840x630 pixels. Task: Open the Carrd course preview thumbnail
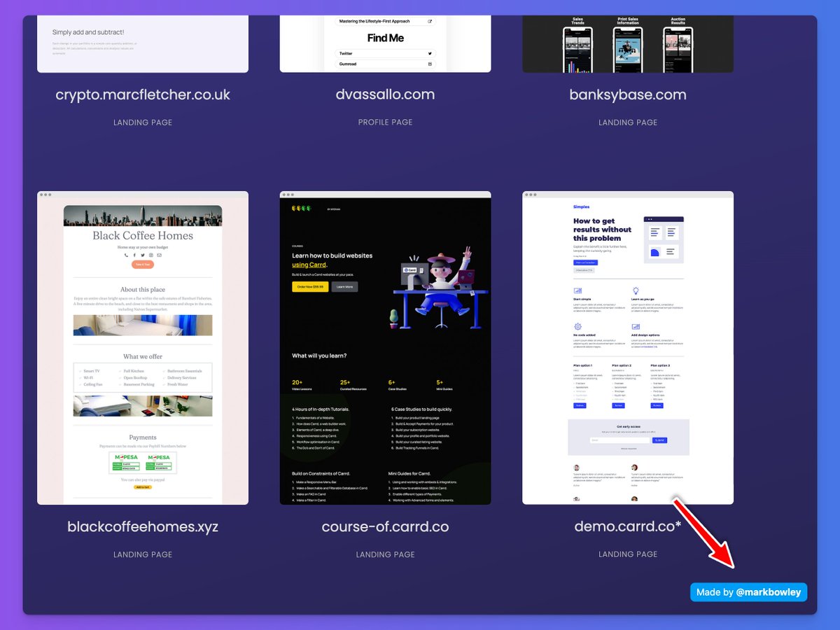386,348
